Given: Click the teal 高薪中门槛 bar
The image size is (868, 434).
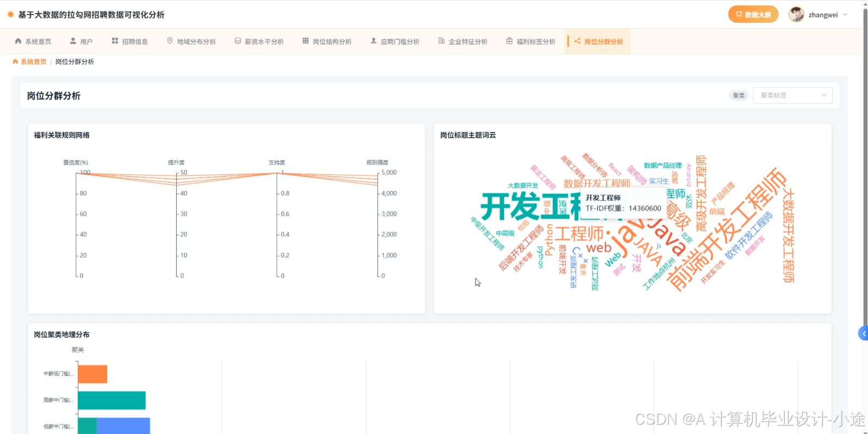Looking at the screenshot, I should (x=111, y=400).
